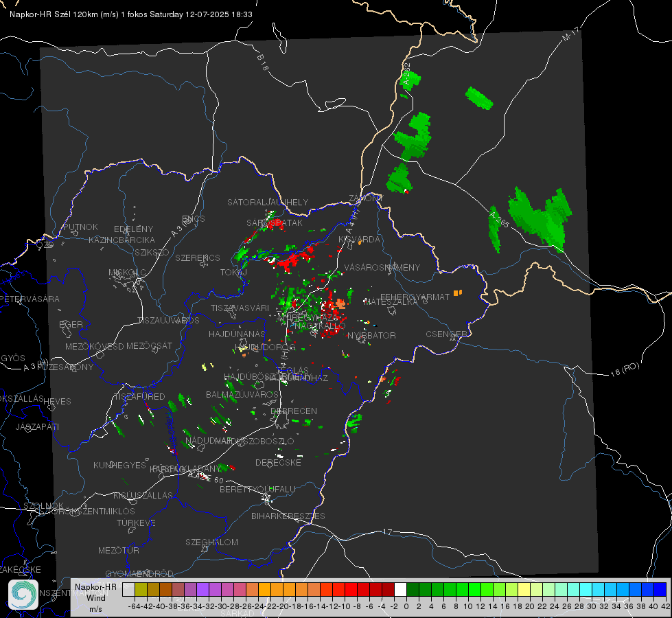Click the BIHARKERESZTES label
Viewport: 672px width, 618px height.
288,516
